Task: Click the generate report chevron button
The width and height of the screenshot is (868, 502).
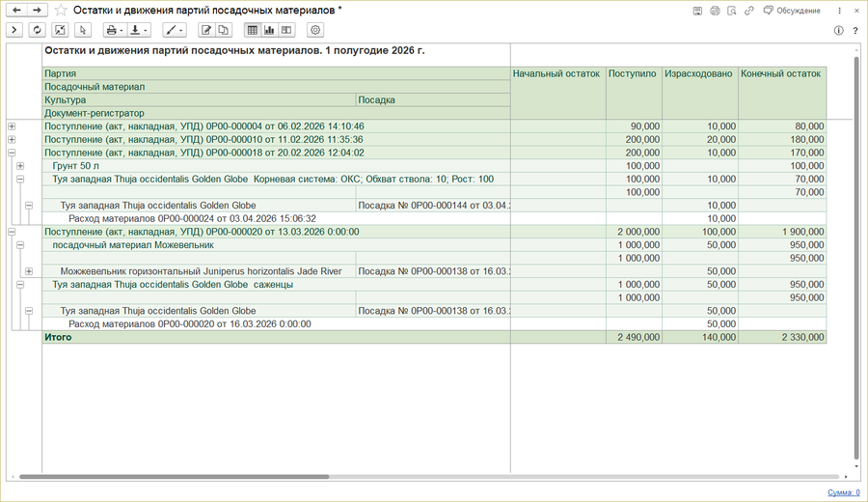Action: click(x=14, y=30)
